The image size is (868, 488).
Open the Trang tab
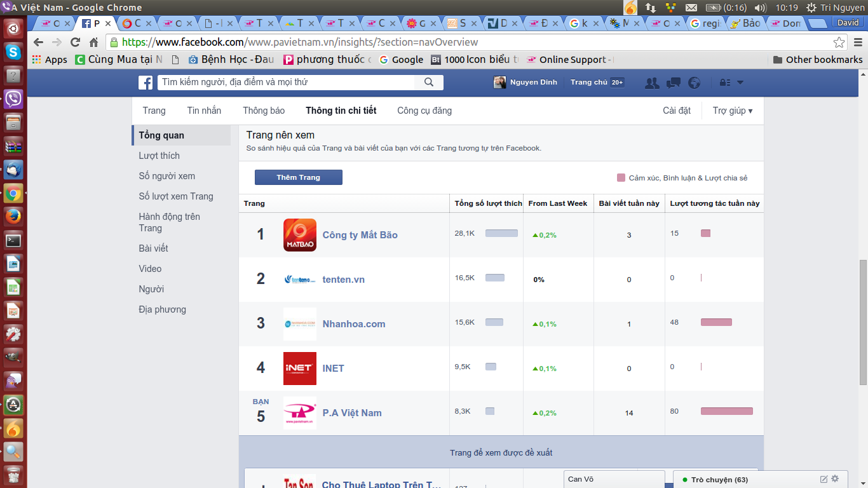tap(154, 111)
